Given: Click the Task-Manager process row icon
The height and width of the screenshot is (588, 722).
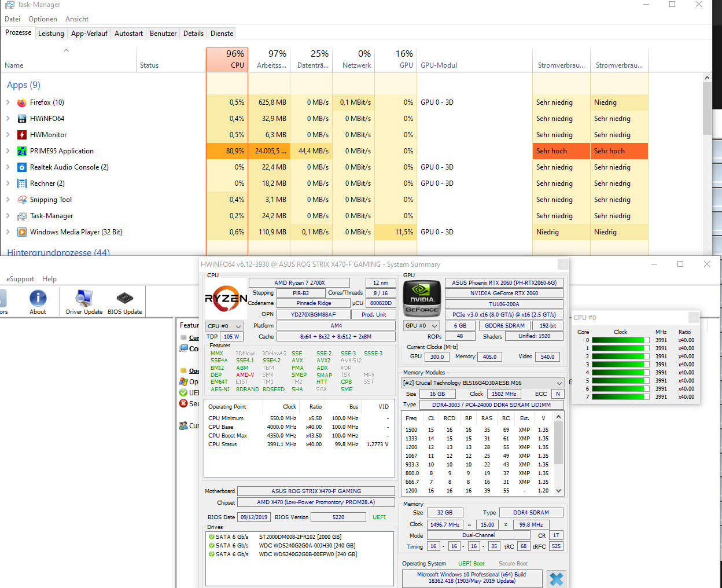Looking at the screenshot, I should tap(22, 216).
